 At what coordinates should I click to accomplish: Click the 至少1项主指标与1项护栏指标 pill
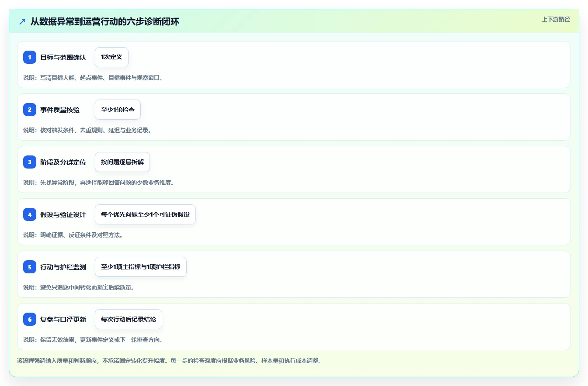pos(141,267)
